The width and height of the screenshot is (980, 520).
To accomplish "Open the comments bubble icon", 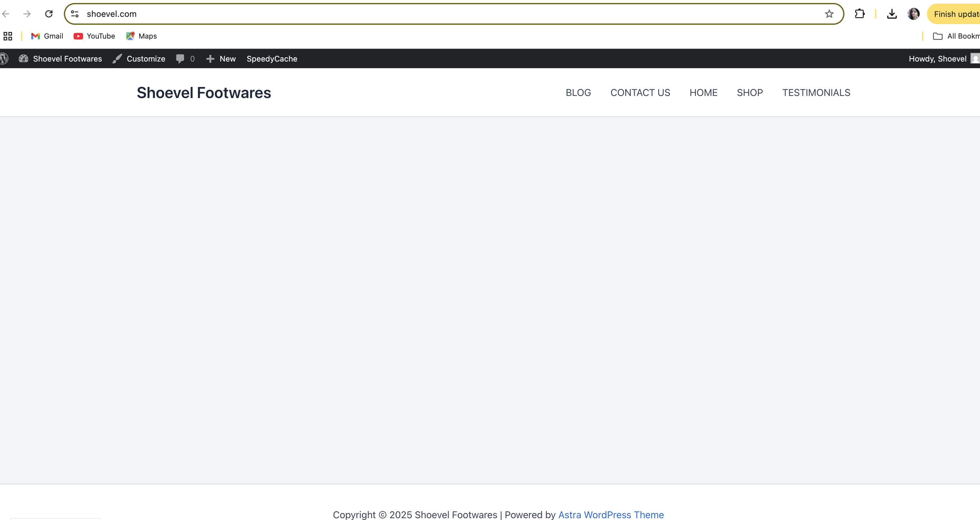I will (180, 59).
